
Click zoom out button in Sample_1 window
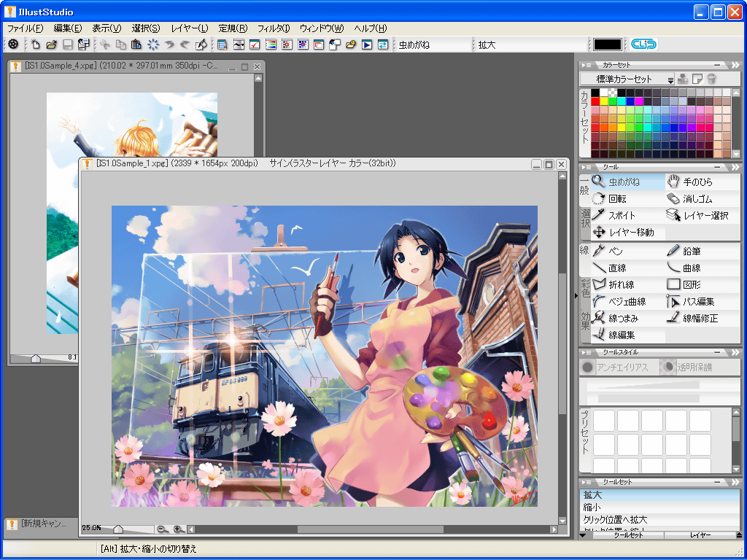click(163, 529)
